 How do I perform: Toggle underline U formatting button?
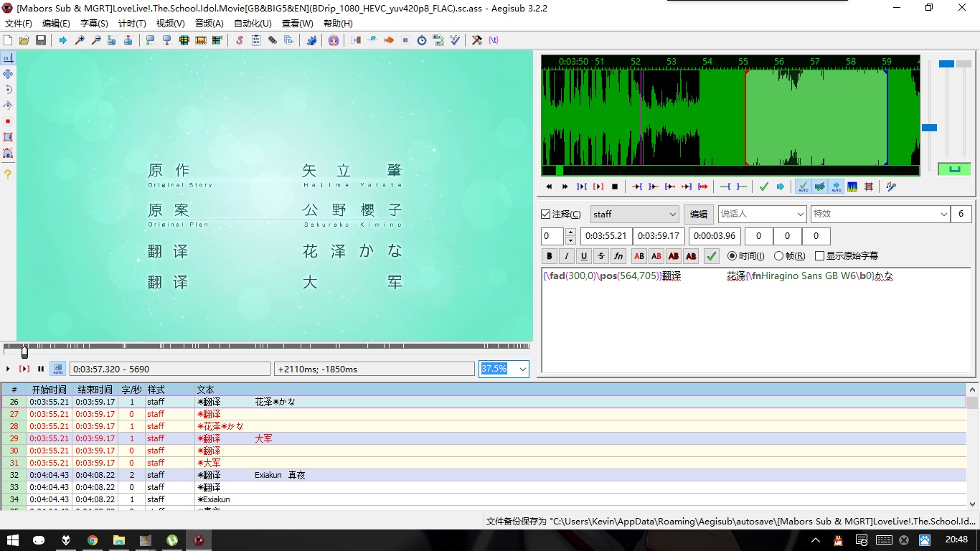coord(584,256)
